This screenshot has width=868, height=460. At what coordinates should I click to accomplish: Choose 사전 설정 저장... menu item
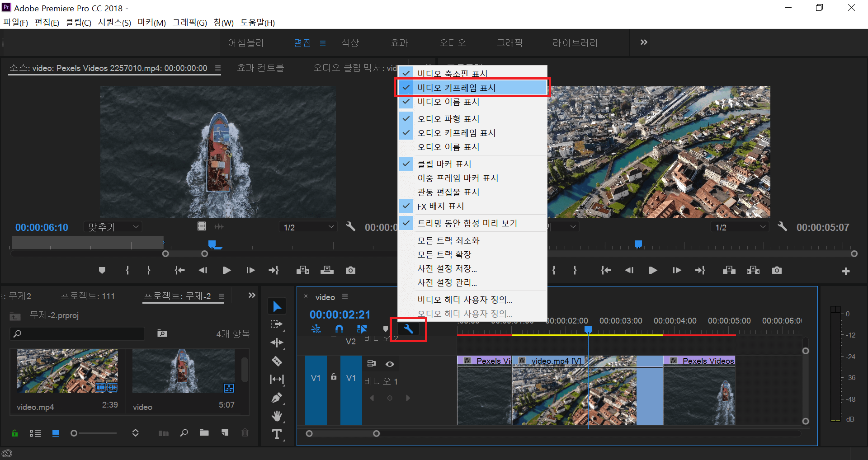pyautogui.click(x=472, y=268)
